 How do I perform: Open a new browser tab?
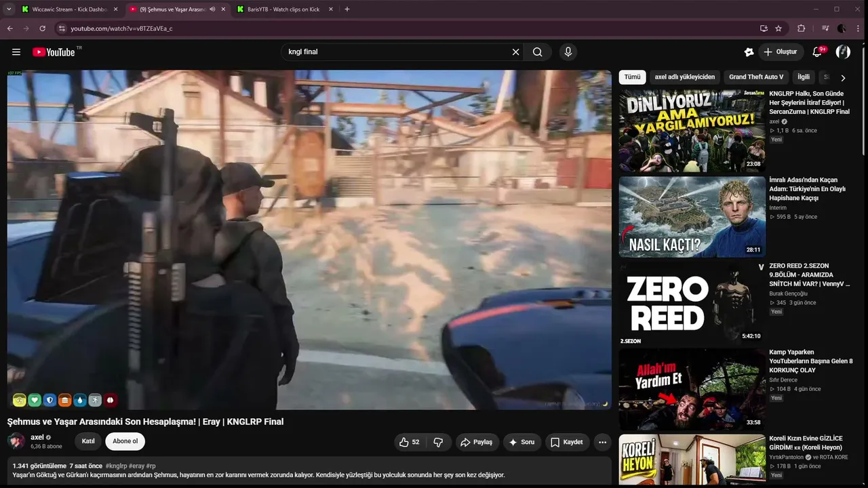pos(347,9)
